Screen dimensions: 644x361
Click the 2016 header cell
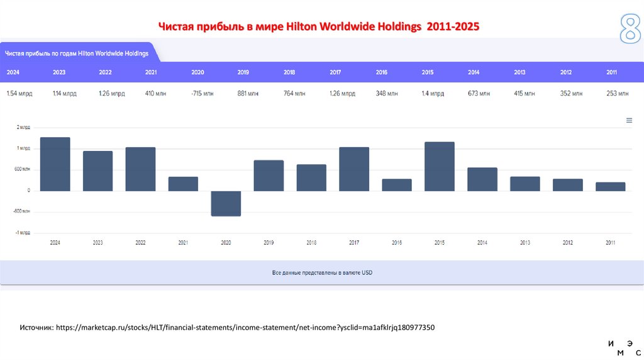click(382, 72)
